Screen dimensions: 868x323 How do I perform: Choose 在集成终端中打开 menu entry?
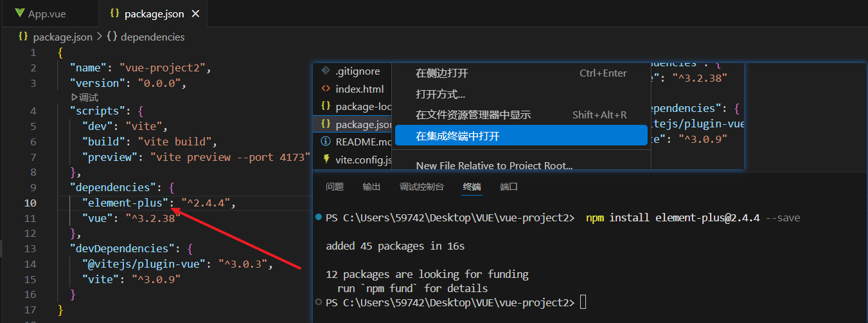tap(521, 136)
